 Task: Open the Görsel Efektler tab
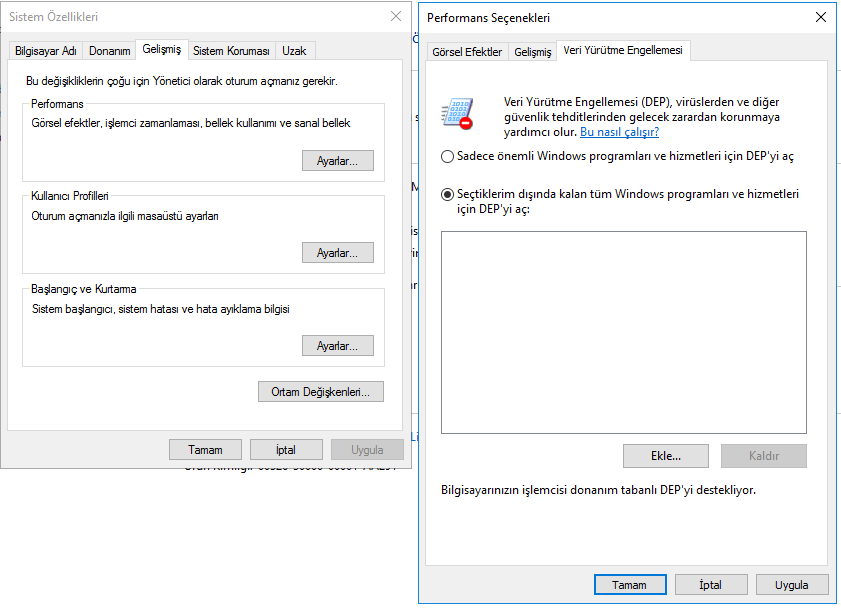point(467,52)
